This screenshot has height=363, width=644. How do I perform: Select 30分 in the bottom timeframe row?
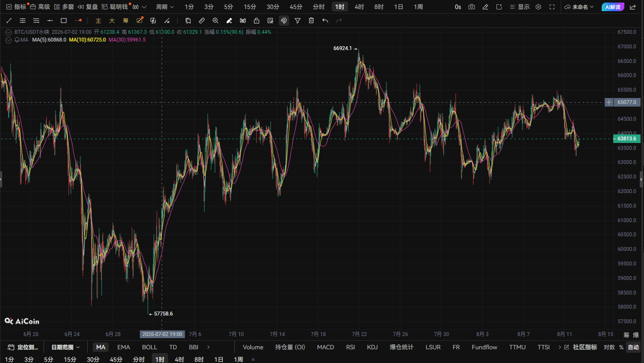pos(93,359)
